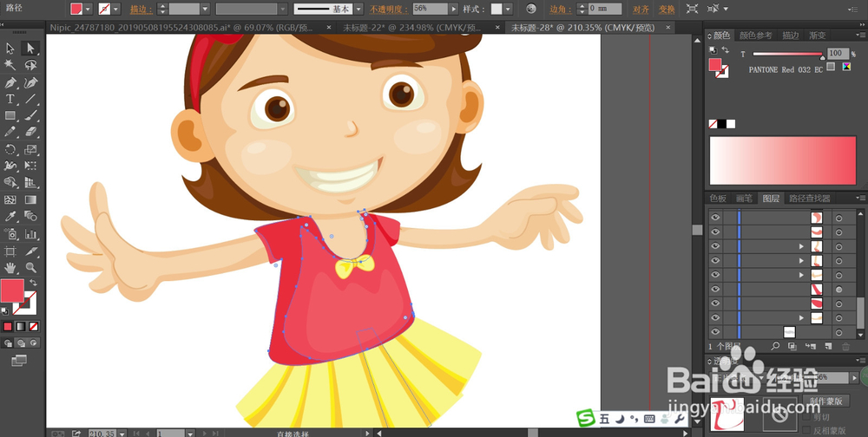
Task: Switch to 未标题-22 document tab
Action: click(411, 27)
